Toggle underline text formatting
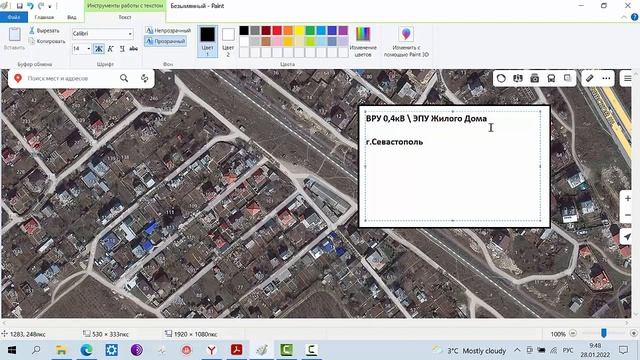The image size is (640, 360). click(x=122, y=49)
